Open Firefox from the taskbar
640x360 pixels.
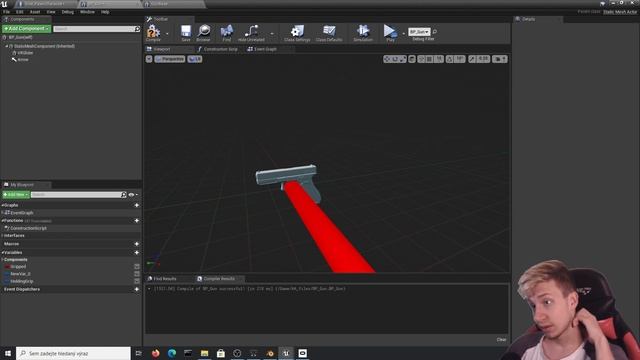coord(156,353)
